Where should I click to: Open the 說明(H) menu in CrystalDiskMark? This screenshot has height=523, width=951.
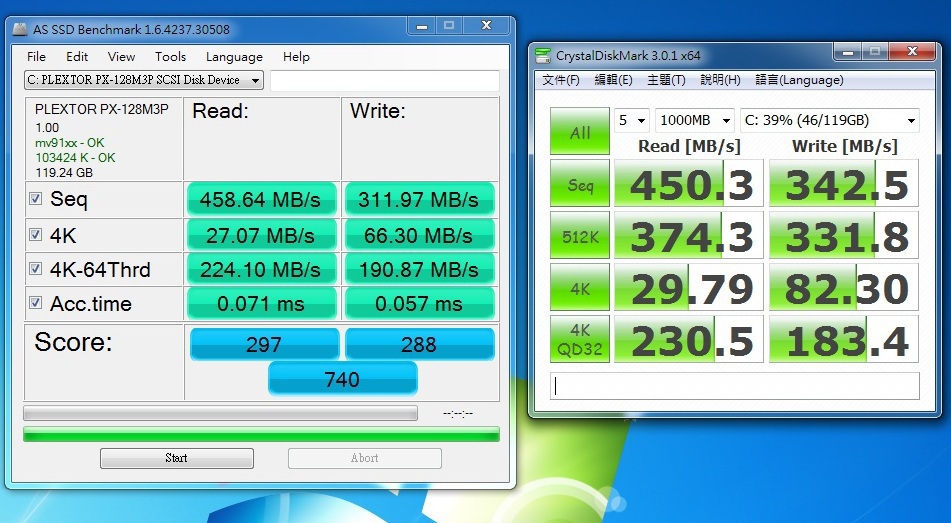pos(720,80)
